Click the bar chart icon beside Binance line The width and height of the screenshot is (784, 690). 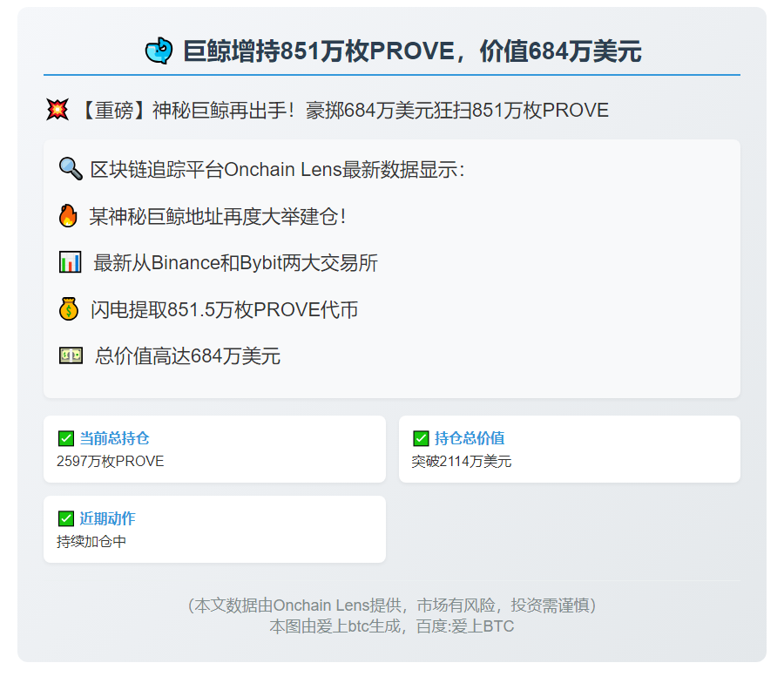[70, 262]
